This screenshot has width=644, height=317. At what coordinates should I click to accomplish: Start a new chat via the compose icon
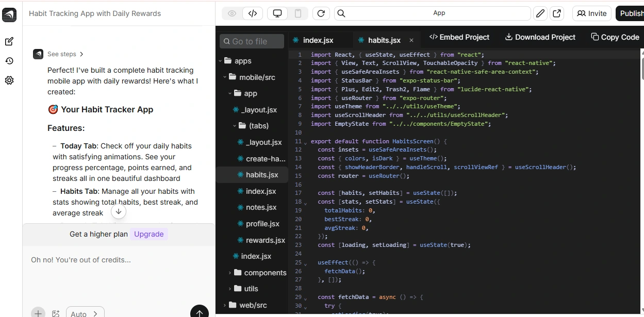click(x=9, y=41)
